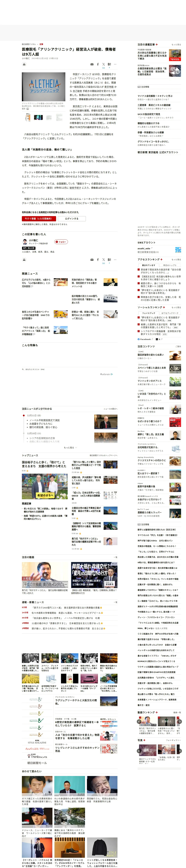
Task: Play 韓国大揺れ 政権交代 video thumbnail
Action: click(x=94, y=575)
